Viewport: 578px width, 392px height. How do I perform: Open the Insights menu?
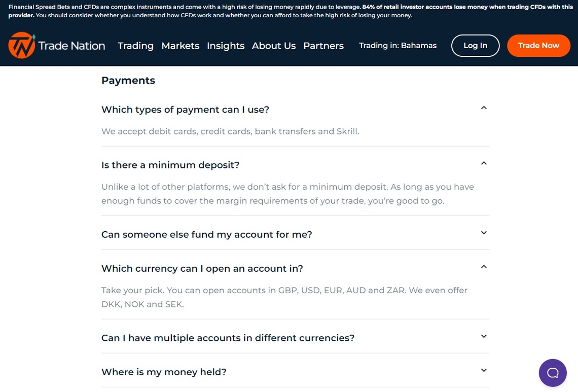226,46
